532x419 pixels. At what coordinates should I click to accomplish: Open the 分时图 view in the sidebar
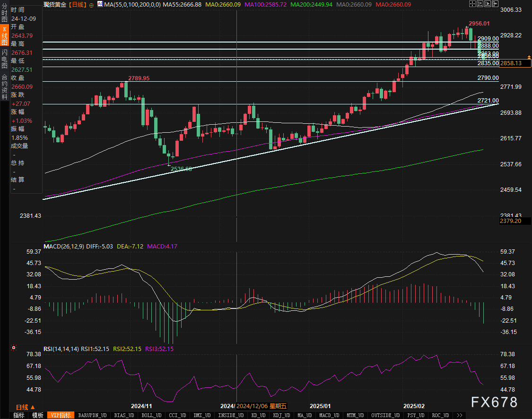point(5,13)
